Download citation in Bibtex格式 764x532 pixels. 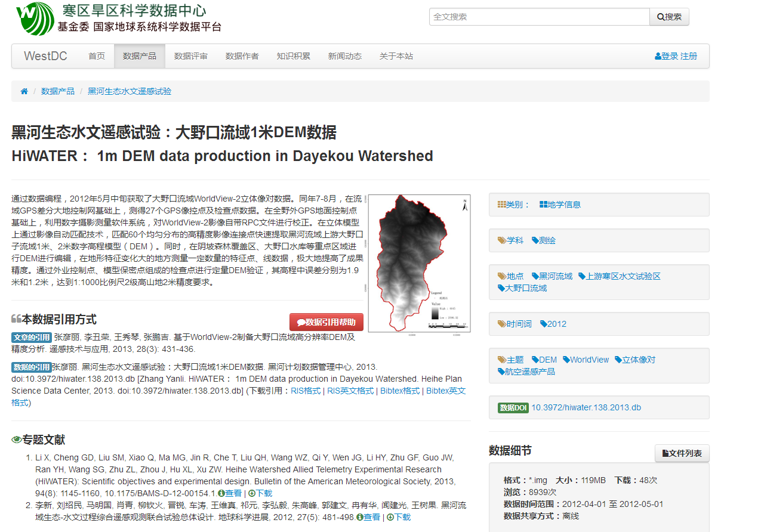[x=400, y=391]
